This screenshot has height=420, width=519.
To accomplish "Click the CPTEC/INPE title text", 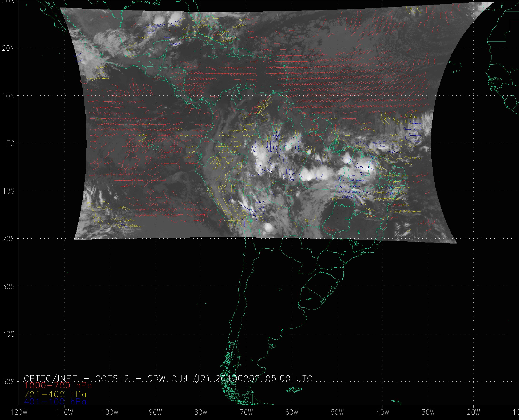I will point(51,378).
